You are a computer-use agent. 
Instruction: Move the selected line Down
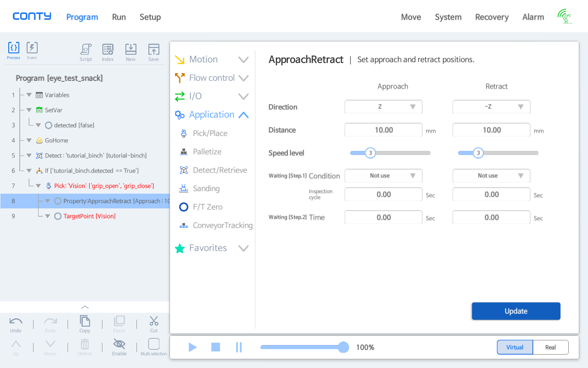pyautogui.click(x=51, y=347)
